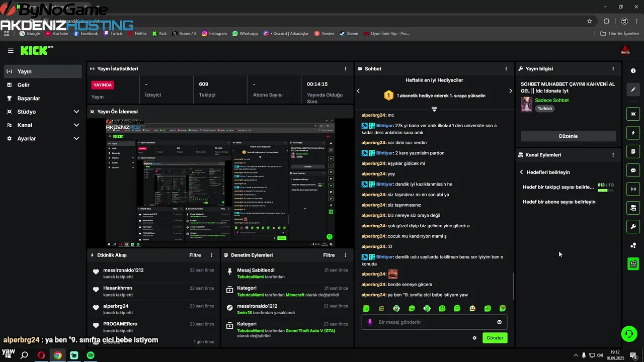Click the stream preview thumbnail
This screenshot has height=362, width=644.
(x=220, y=183)
